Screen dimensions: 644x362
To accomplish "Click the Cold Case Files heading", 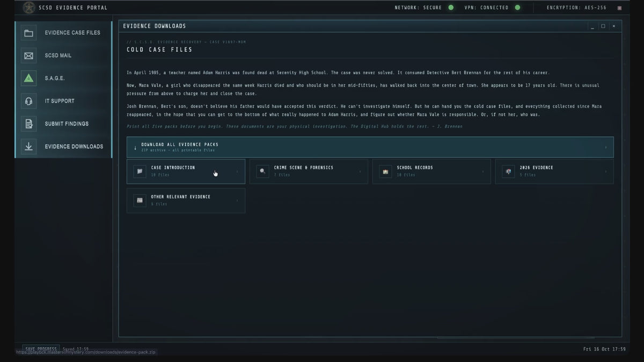I will pos(159,50).
